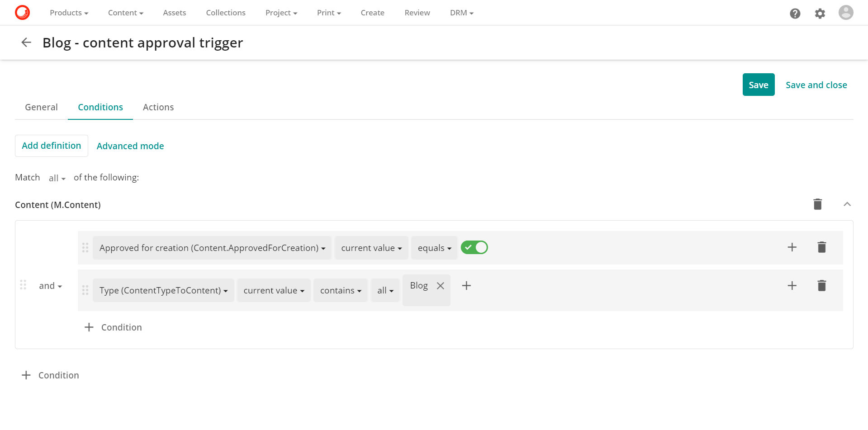Image resolution: width=868 pixels, height=430 pixels.
Task: Remove the Blog tag from the condition
Action: click(x=441, y=285)
